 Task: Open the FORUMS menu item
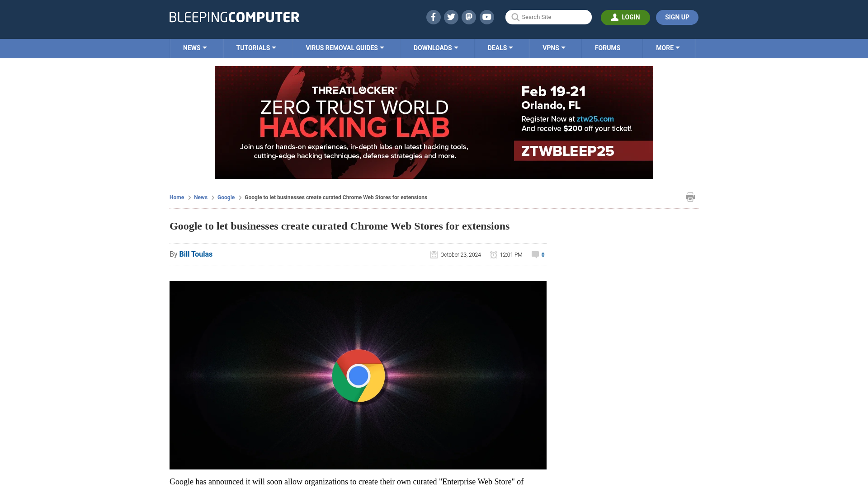pyautogui.click(x=608, y=47)
